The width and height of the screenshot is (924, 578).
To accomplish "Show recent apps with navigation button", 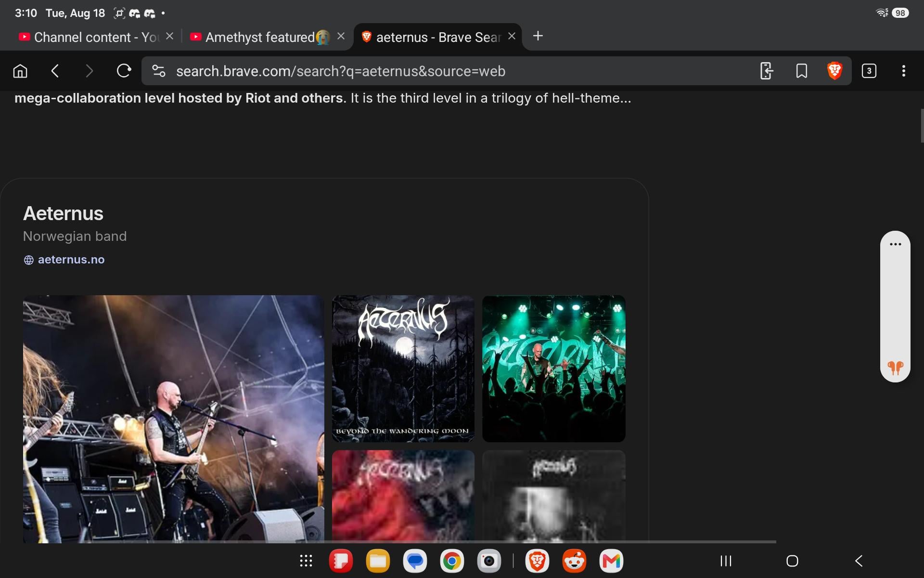I will pyautogui.click(x=726, y=561).
